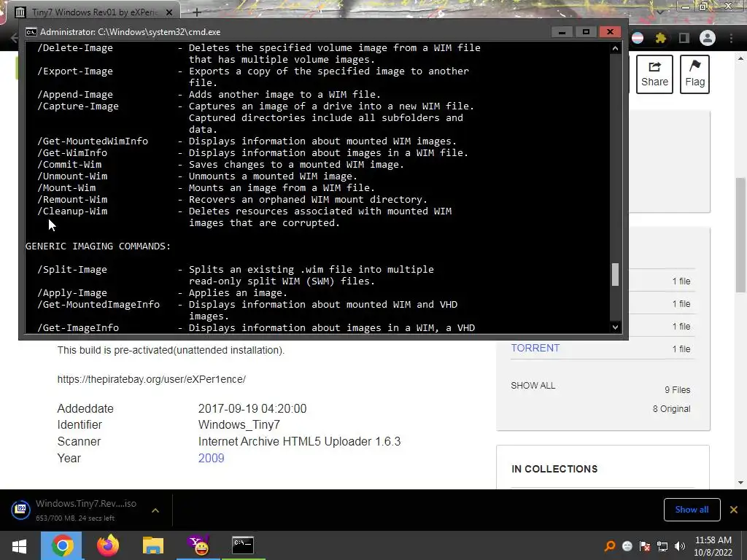
Task: Open the Windows Start menu
Action: tap(19, 545)
